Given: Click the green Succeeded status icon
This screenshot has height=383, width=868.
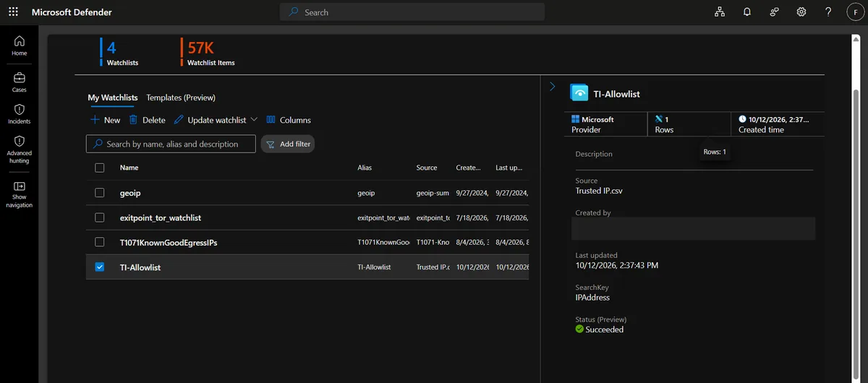Looking at the screenshot, I should click(579, 330).
